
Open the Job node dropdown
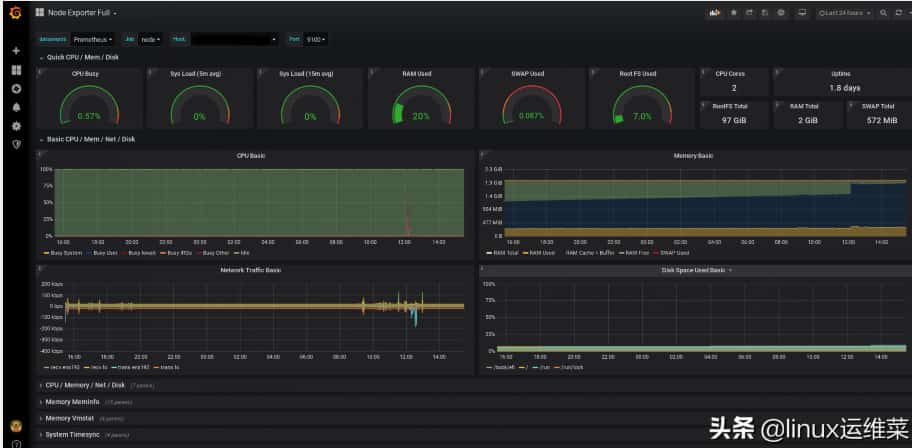point(150,39)
